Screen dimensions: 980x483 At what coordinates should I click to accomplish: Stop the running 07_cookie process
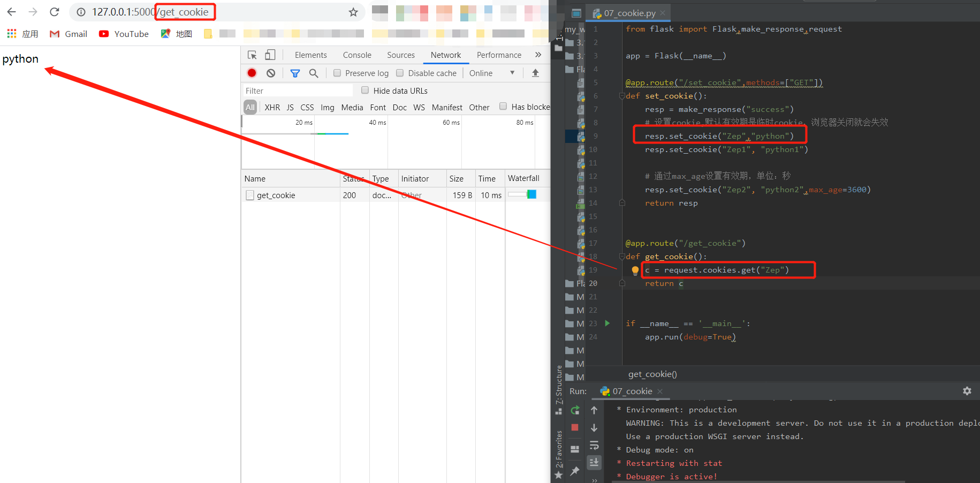click(x=575, y=427)
